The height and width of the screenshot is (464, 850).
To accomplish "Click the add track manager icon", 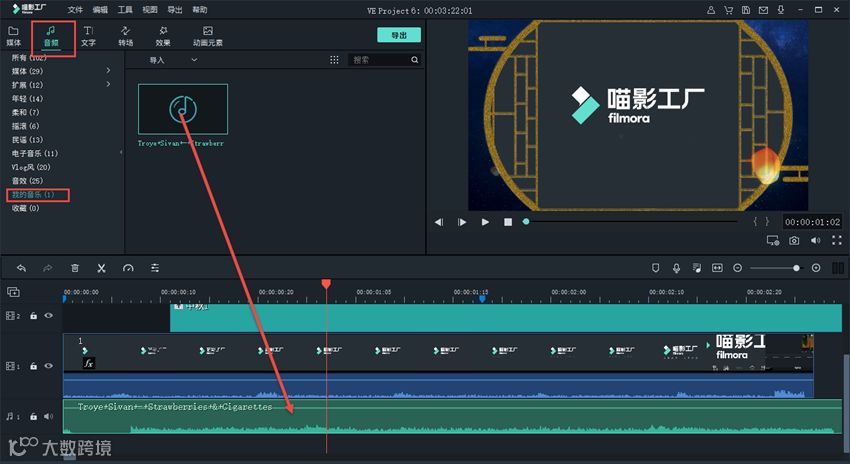I will pyautogui.click(x=14, y=292).
